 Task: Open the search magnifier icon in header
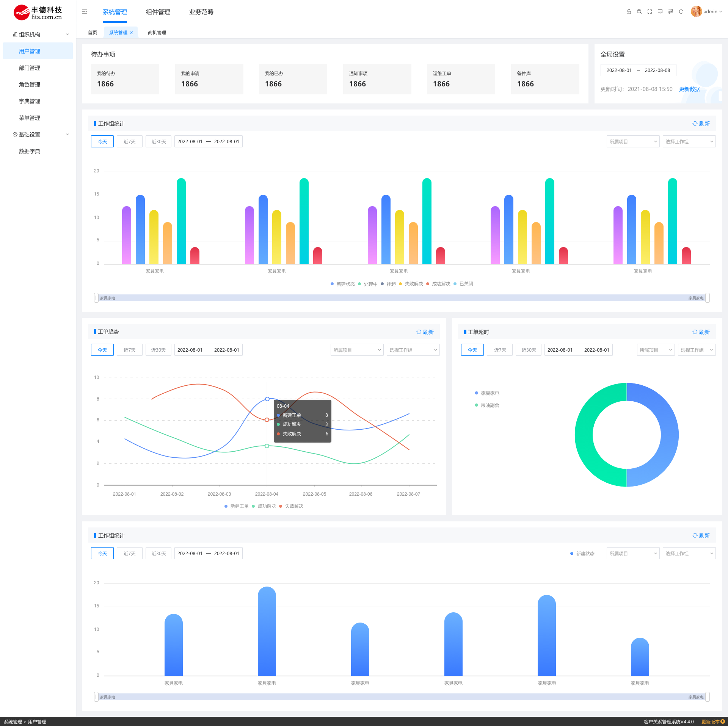[639, 12]
